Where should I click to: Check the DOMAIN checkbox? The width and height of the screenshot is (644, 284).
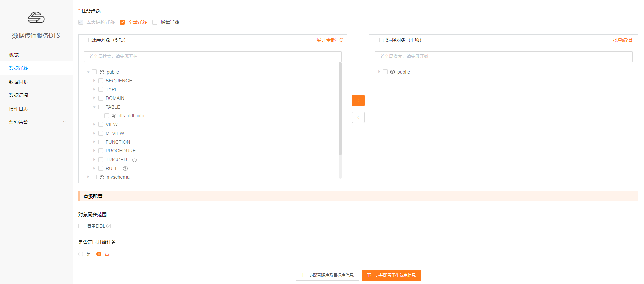[101, 98]
